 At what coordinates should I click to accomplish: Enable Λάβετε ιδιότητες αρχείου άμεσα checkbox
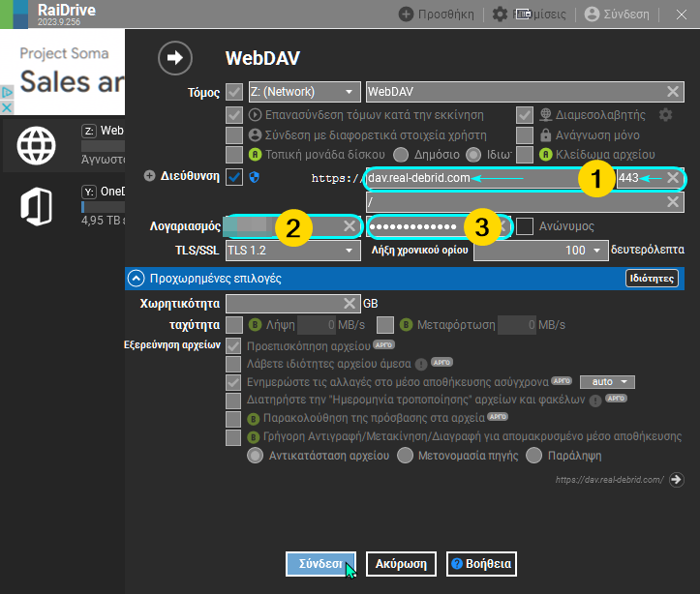tap(233, 364)
